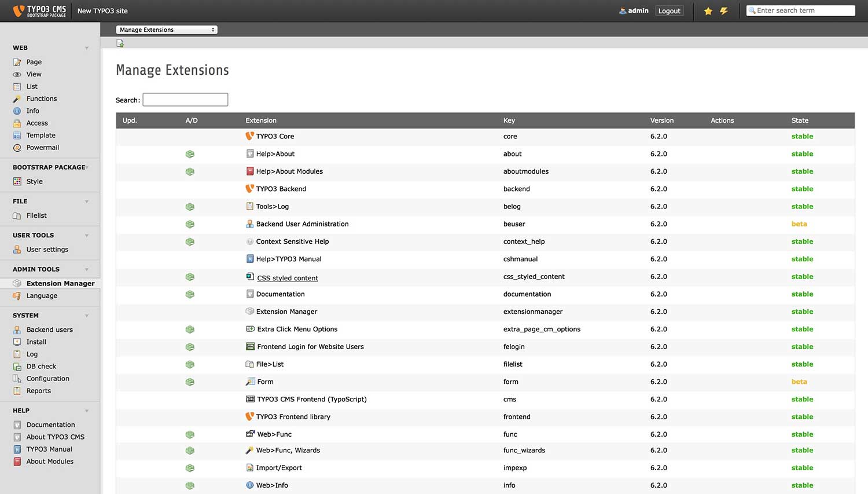Viewport: 868px width, 494px height.
Task: Click the DB check icon in sidebar
Action: (x=17, y=367)
